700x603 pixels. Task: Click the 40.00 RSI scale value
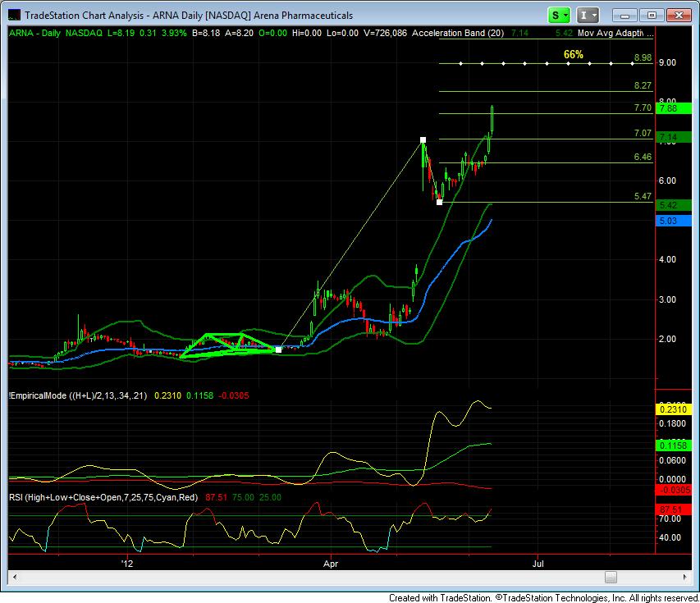(x=670, y=537)
